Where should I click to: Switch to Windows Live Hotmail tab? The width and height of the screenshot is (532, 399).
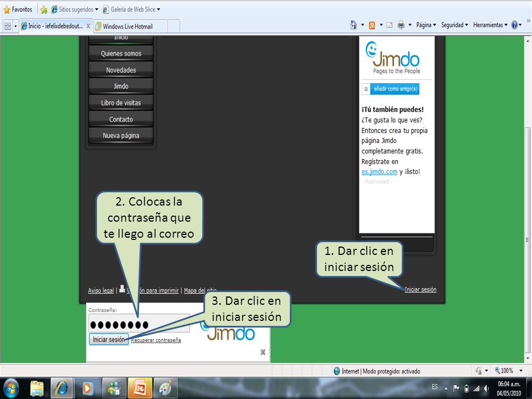(130, 26)
